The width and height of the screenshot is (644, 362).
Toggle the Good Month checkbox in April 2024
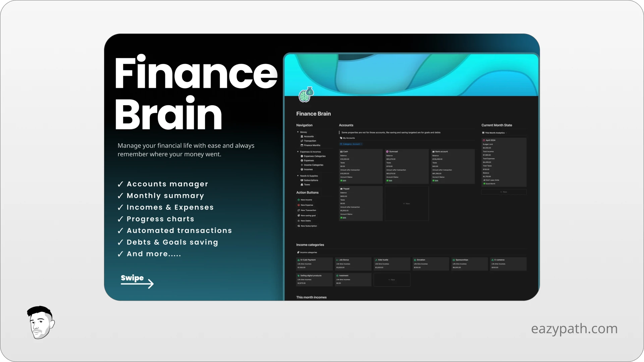click(484, 184)
